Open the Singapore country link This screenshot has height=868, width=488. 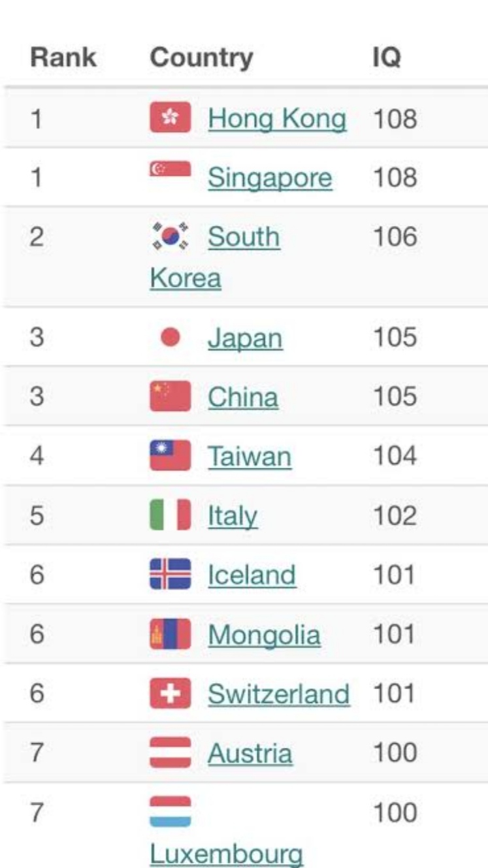[270, 178]
